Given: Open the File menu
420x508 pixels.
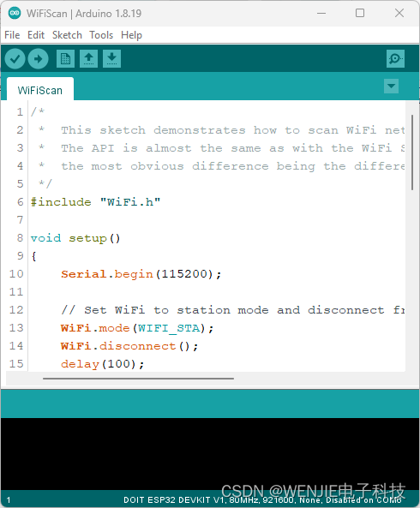Looking at the screenshot, I should pos(12,35).
